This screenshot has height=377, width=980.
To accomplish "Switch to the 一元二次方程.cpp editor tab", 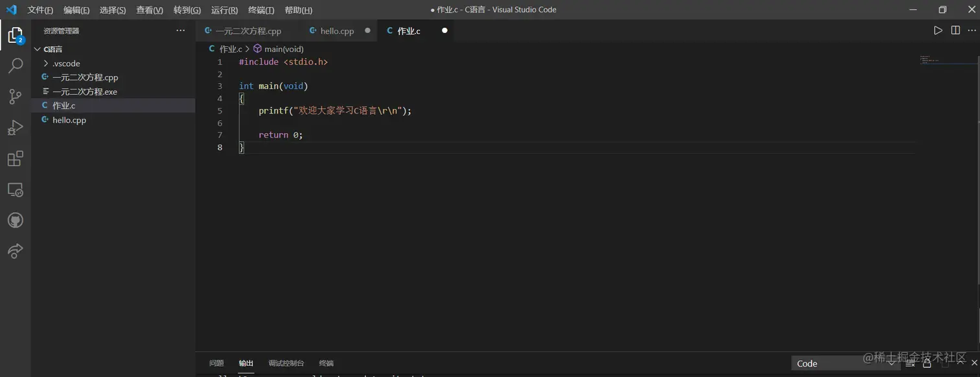I will click(x=248, y=31).
